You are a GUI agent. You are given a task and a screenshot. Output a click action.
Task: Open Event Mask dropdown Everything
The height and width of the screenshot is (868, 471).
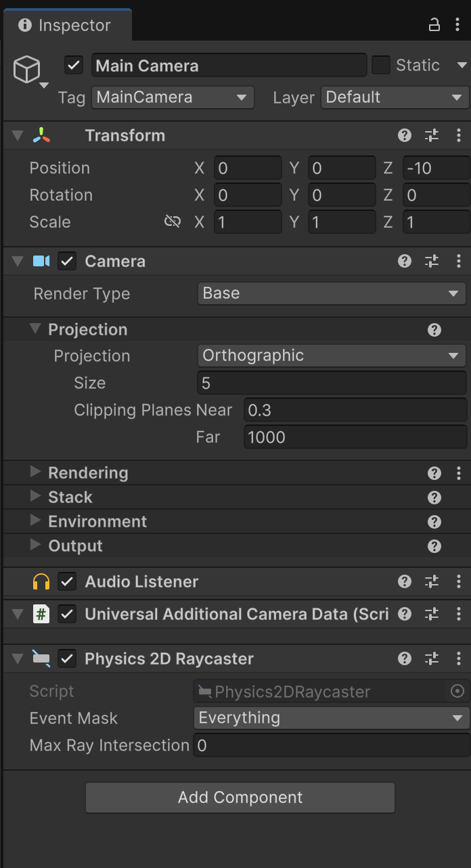coord(332,718)
